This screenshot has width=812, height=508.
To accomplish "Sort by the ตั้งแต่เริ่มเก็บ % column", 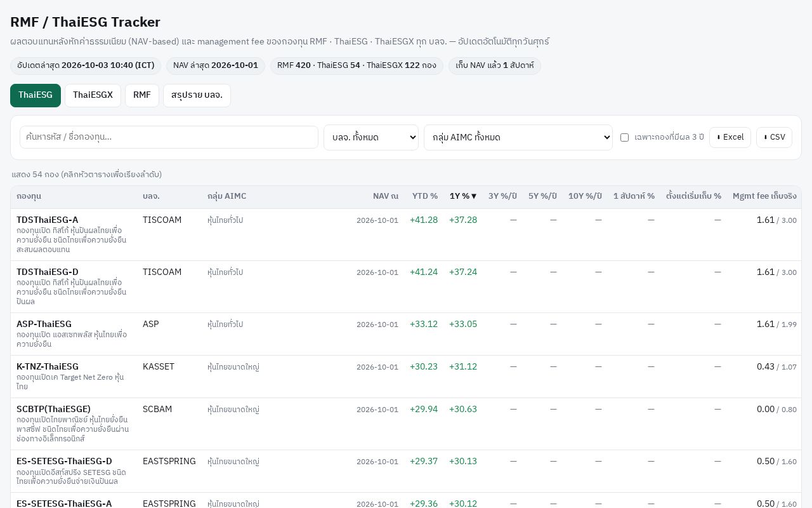I will tap(693, 196).
